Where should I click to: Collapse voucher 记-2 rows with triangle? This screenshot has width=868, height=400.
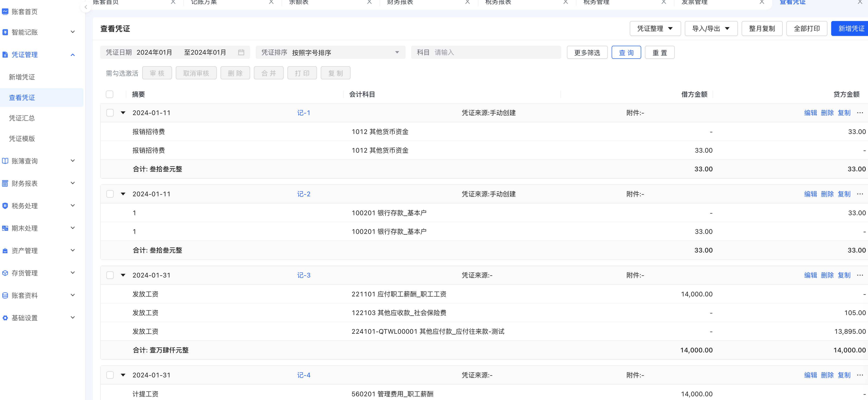coord(123,194)
